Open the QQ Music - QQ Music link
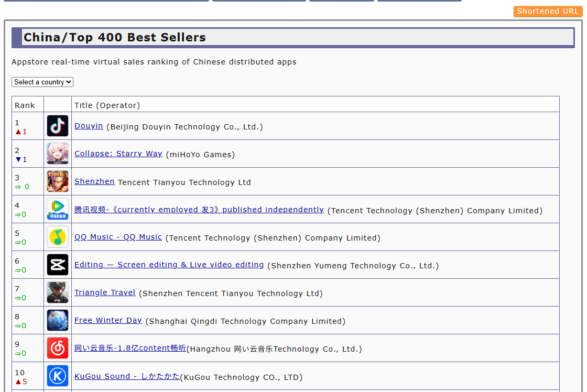 [118, 237]
